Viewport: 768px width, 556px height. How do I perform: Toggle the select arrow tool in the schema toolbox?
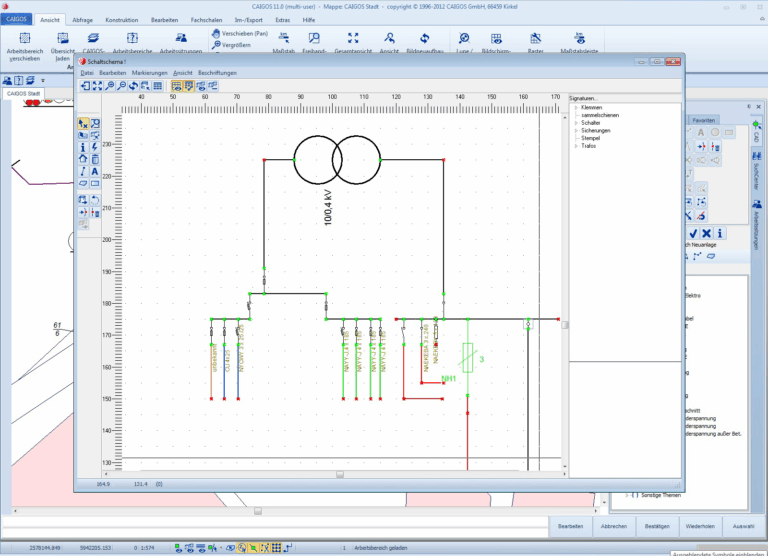(83, 123)
